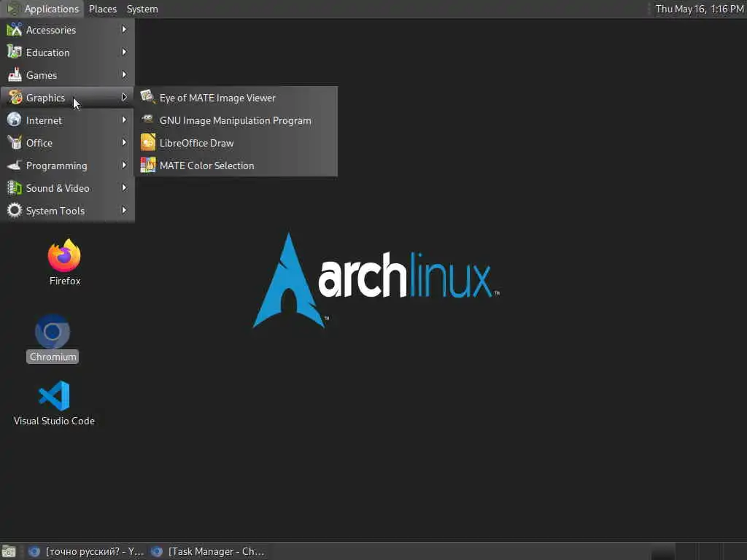Click the Programming label in the menu
Viewport: 747px width, 560px height.
point(57,166)
